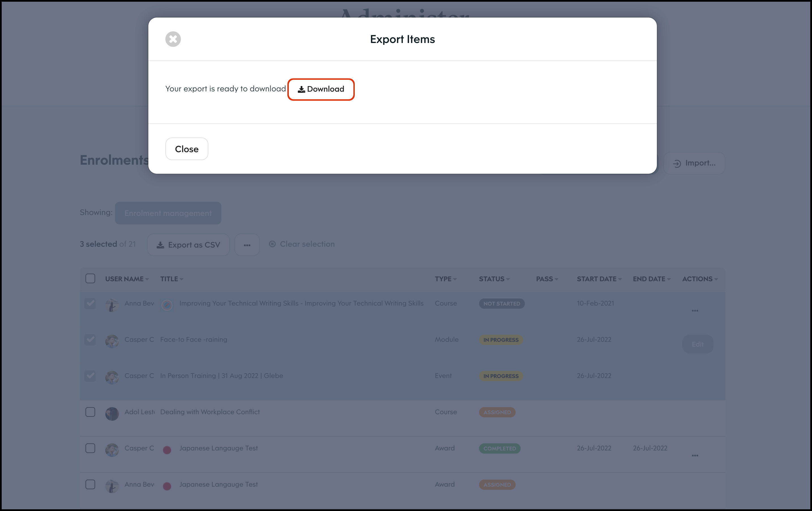Select the Enrolment management tab

168,213
